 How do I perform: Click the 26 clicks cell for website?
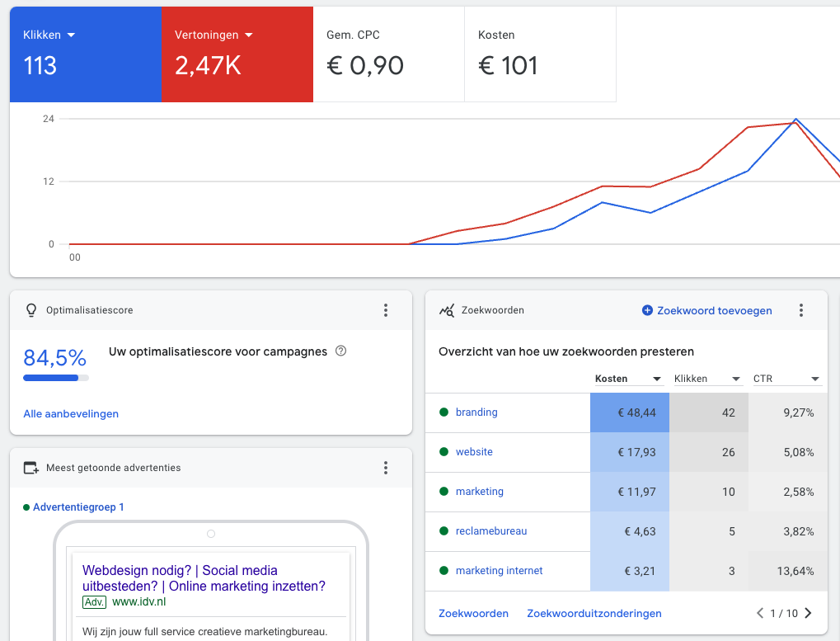[x=709, y=452]
